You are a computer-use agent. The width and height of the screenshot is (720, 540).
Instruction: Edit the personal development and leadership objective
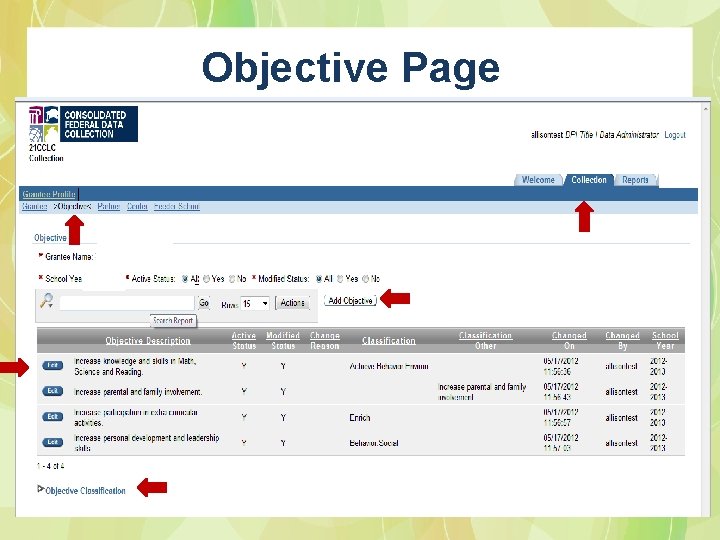point(52,442)
